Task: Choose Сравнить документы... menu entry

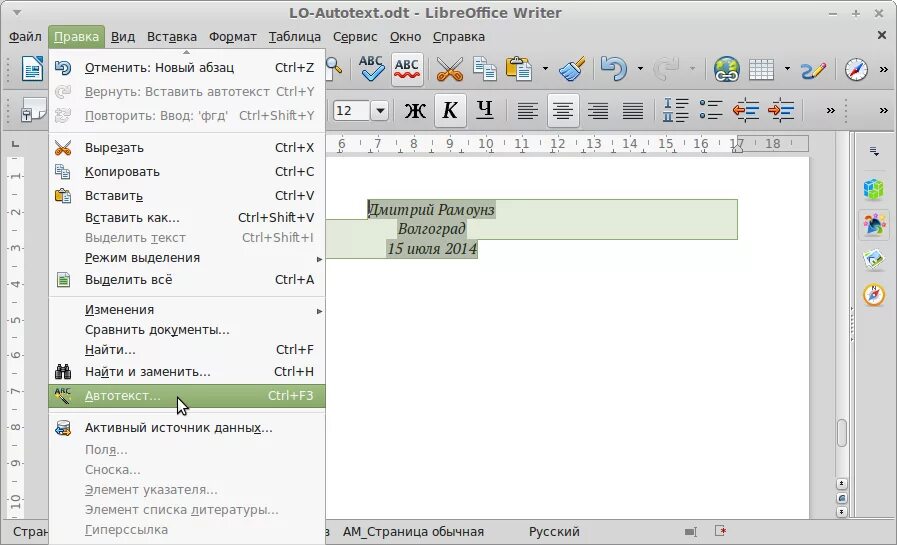Action: point(187,330)
